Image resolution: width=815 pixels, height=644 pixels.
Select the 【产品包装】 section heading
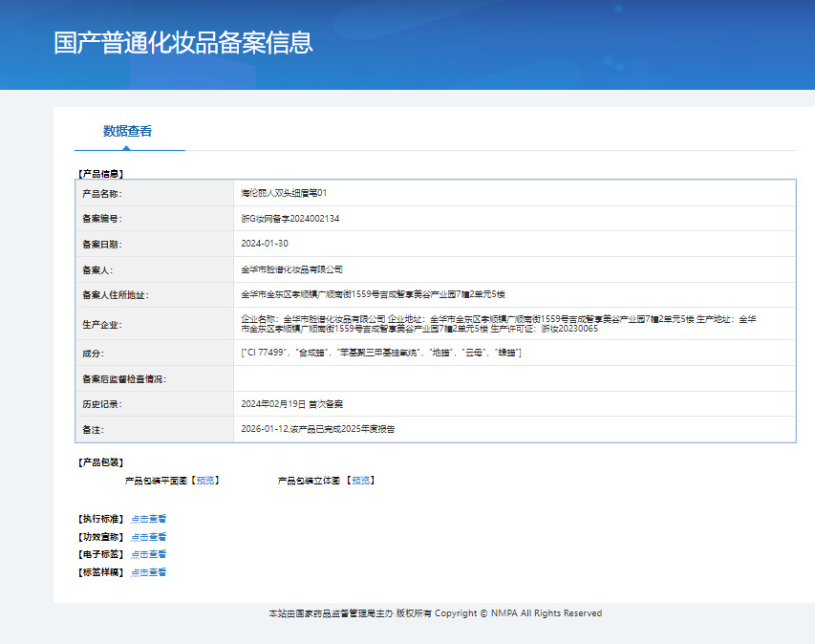pos(101,462)
